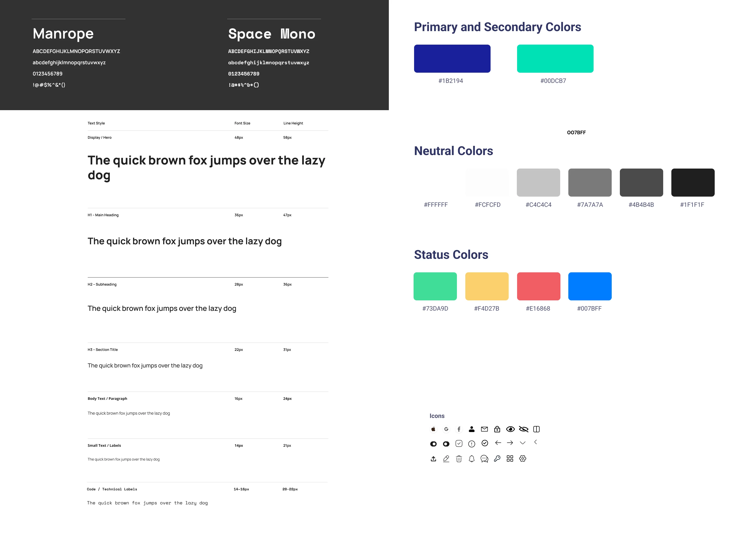Click the '#FFFFFF' hex label
The image size is (756, 536).
435,205
